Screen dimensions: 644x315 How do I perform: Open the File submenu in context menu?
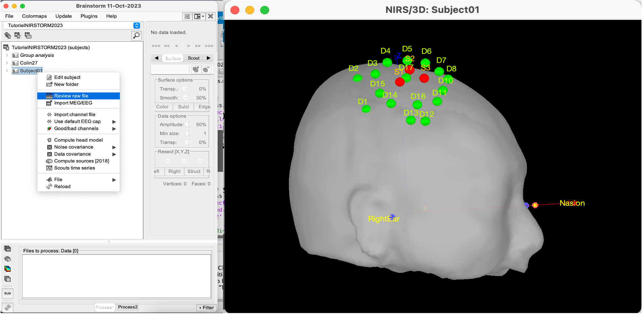tap(78, 180)
